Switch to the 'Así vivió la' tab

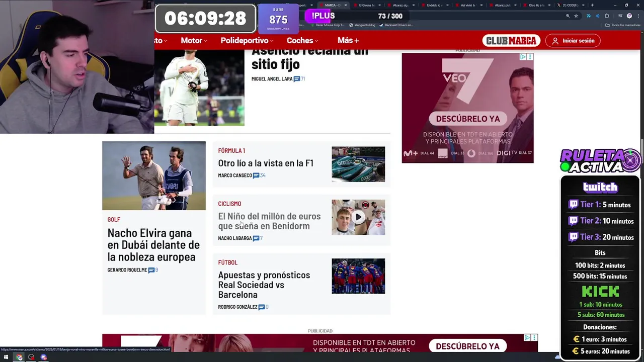click(469, 5)
